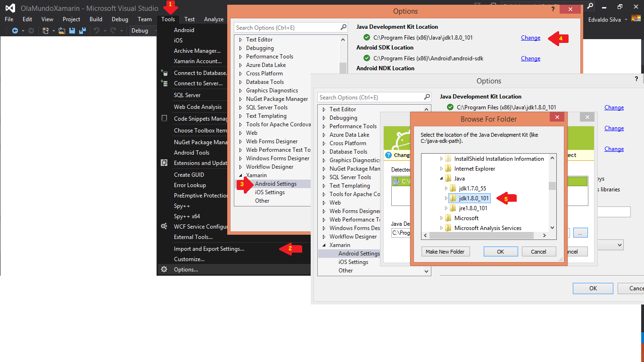
Task: Click the Undo toolbar icon
Action: click(96, 31)
